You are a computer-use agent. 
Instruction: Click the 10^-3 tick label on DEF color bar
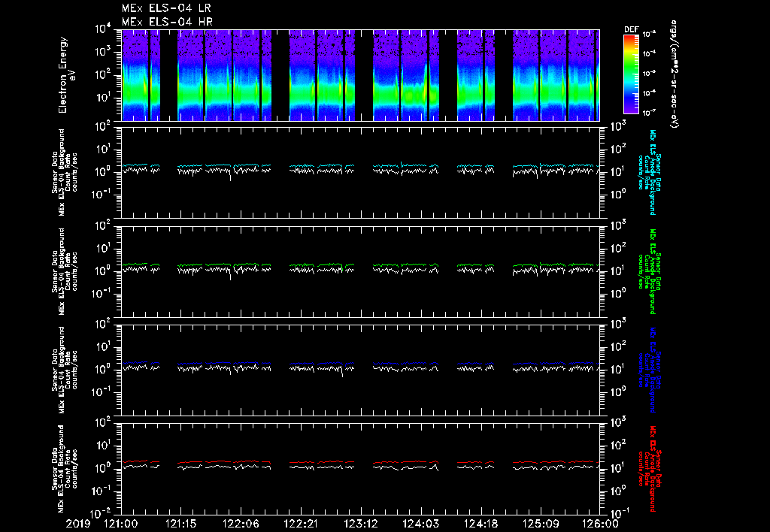click(650, 34)
